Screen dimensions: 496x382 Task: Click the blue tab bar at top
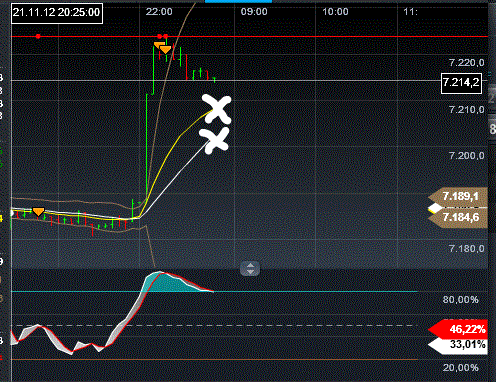238,1
